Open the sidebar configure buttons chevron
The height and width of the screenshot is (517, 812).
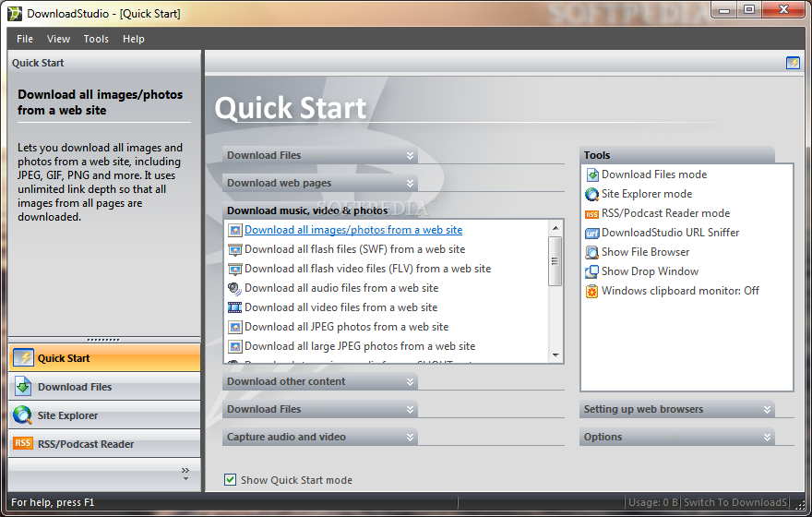pos(185,473)
